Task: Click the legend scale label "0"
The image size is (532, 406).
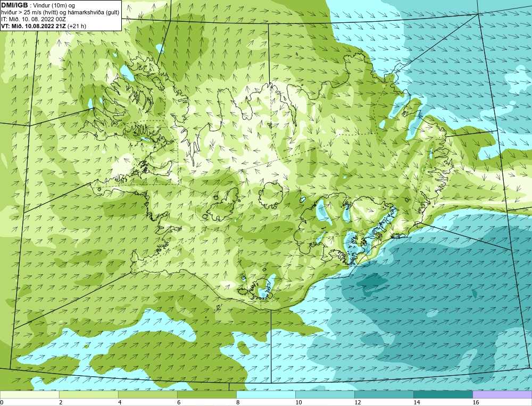Action: tap(2, 402)
